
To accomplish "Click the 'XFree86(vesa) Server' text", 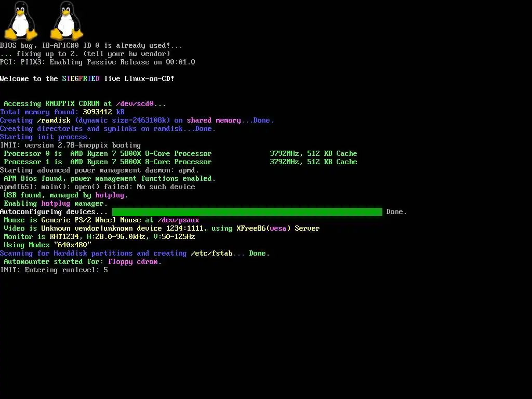I will (278, 229).
